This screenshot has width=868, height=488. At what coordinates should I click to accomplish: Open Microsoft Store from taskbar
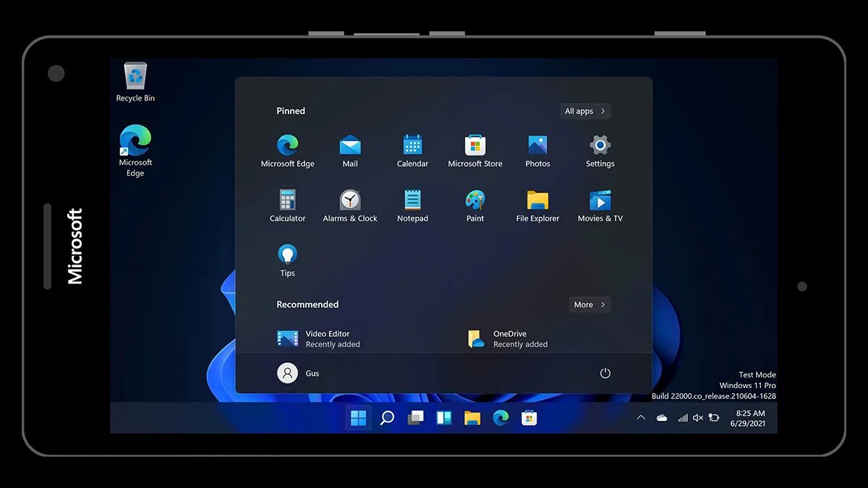coord(529,418)
